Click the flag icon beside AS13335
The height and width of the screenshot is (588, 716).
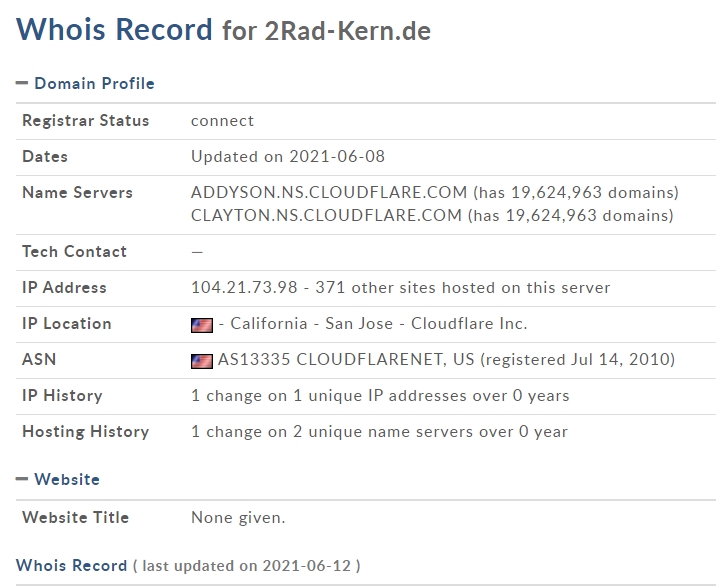(x=202, y=361)
